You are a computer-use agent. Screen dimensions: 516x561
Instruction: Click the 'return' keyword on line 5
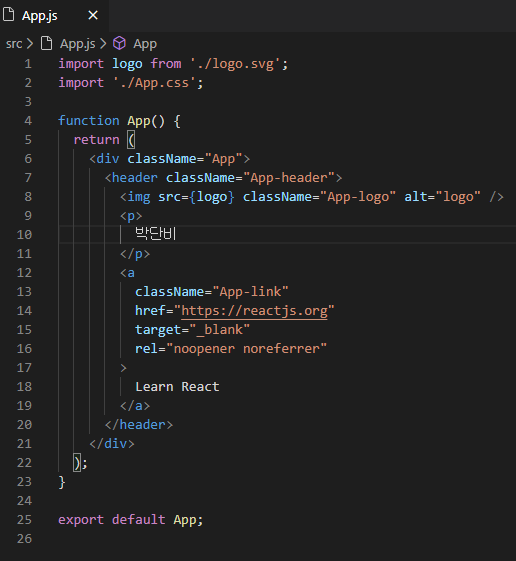pos(96,140)
